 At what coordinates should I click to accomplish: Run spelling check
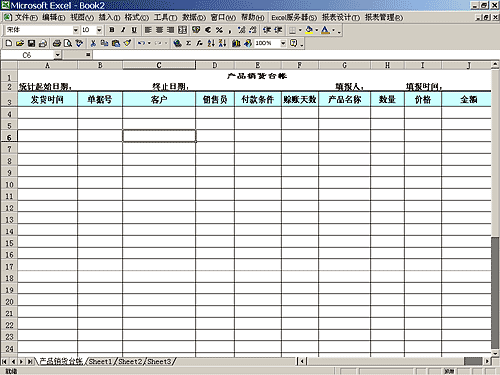tap(79, 43)
